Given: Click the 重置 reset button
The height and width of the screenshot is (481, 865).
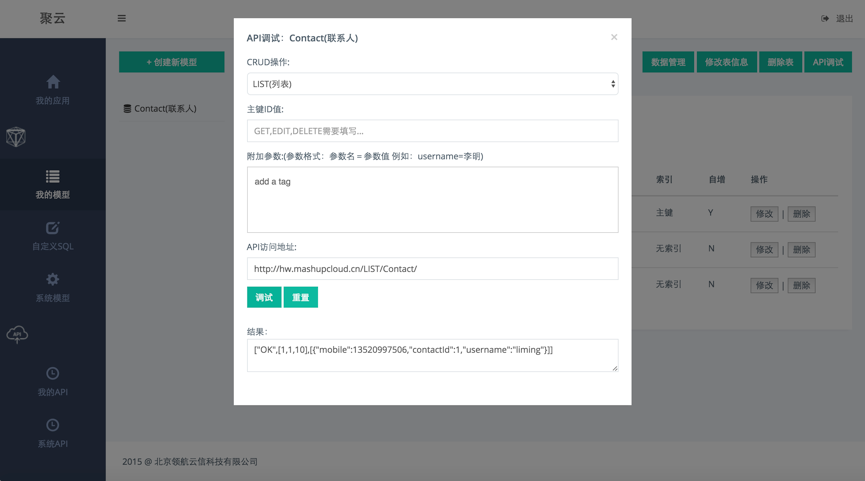Looking at the screenshot, I should click(301, 297).
